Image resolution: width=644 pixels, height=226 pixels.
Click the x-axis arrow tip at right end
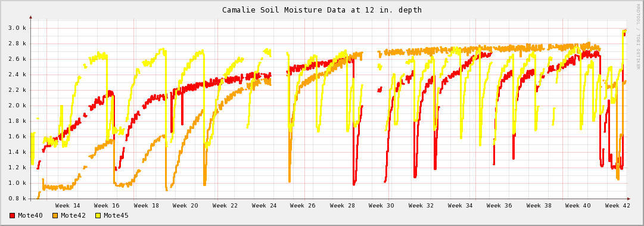(629, 199)
